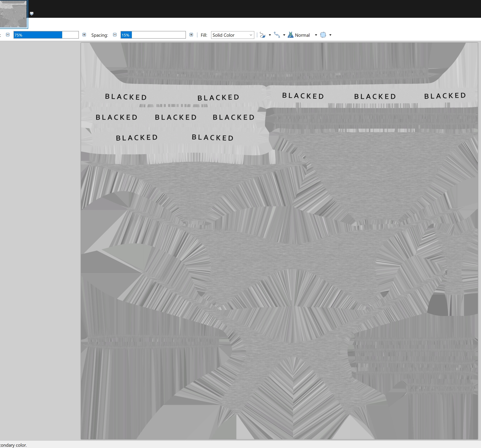481x448 pixels.
Task: Decrease hardness with the minus button
Action: point(8,35)
